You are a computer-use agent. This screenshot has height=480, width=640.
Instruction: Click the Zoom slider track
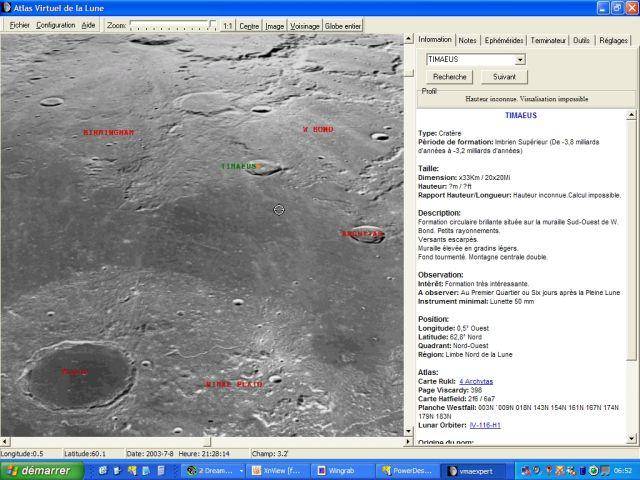[x=173, y=25]
